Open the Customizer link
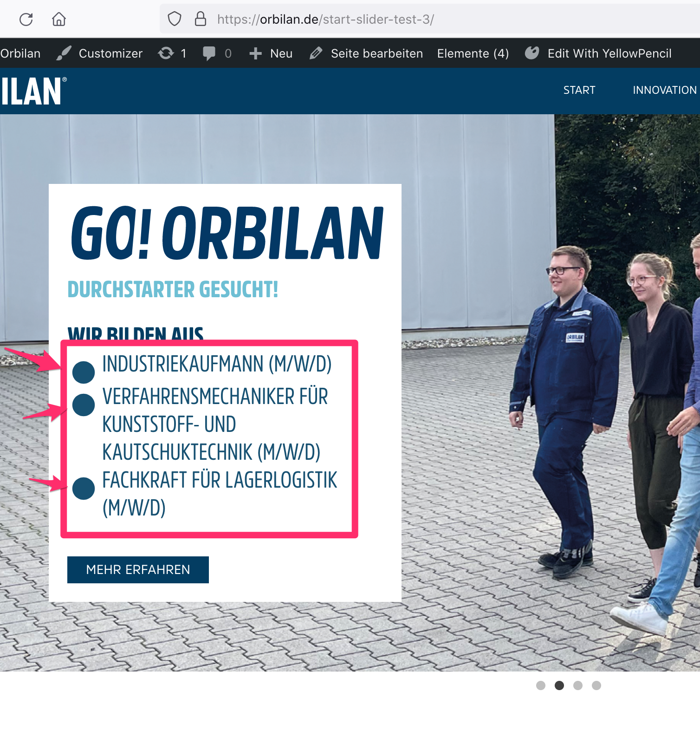Image resolution: width=700 pixels, height=731 pixels. pos(110,53)
